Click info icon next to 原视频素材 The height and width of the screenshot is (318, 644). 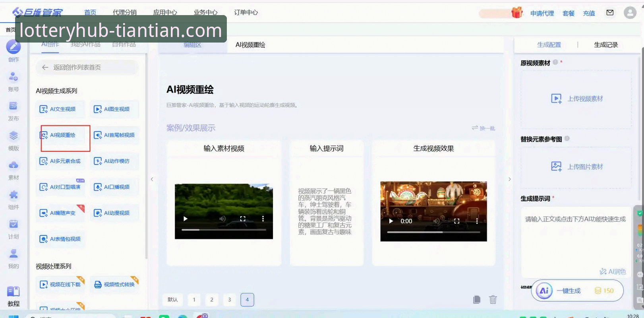tap(555, 62)
